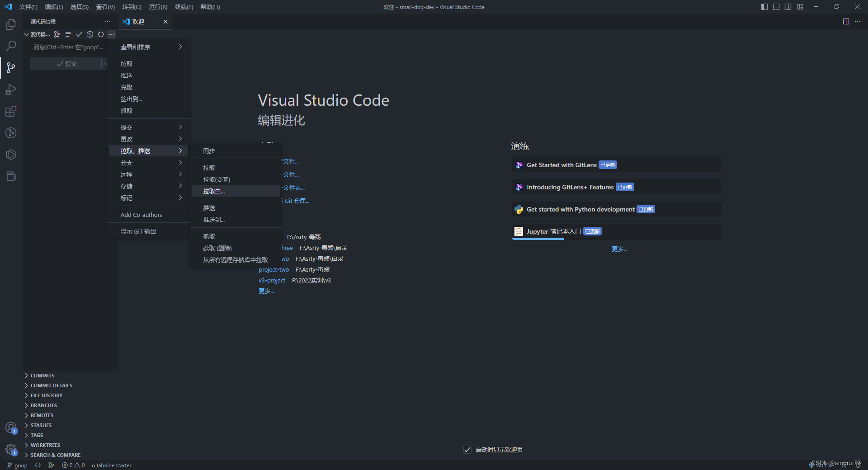Toggle primary side bar layout icon
The image size is (868, 470).
764,7
